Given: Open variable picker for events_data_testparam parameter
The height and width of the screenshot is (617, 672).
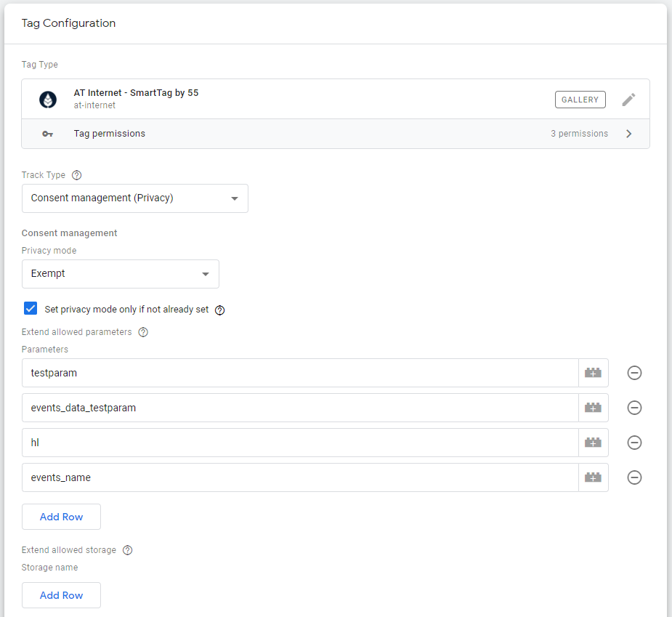Looking at the screenshot, I should point(593,408).
